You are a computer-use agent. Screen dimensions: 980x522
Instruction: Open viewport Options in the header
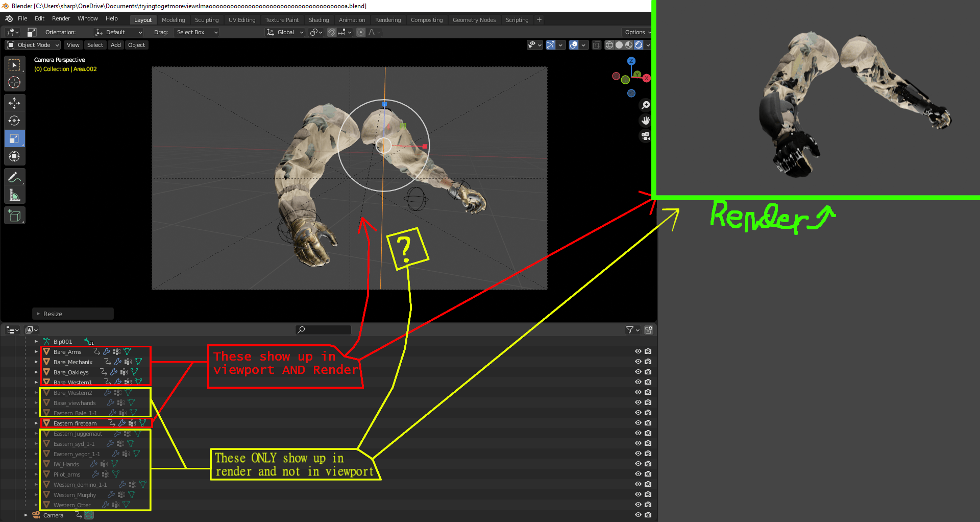coord(636,32)
